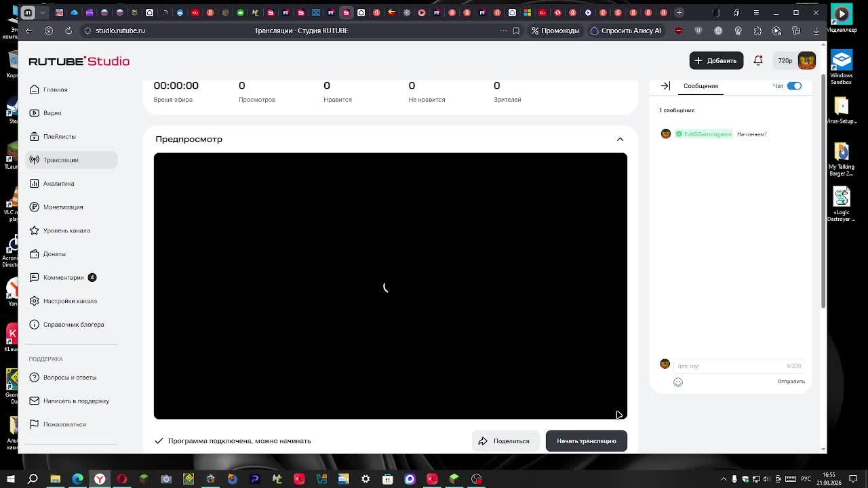Open Настройки канала
The height and width of the screenshot is (488, 868).
71,301
